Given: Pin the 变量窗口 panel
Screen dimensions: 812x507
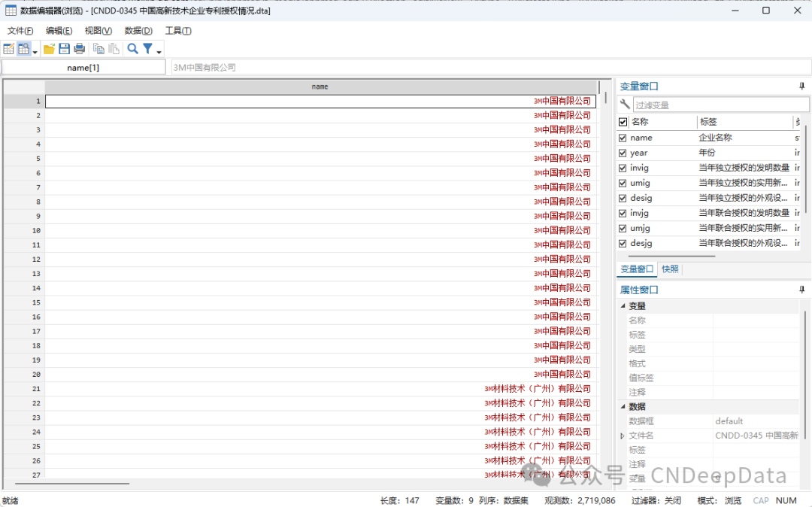Looking at the screenshot, I should 801,86.
